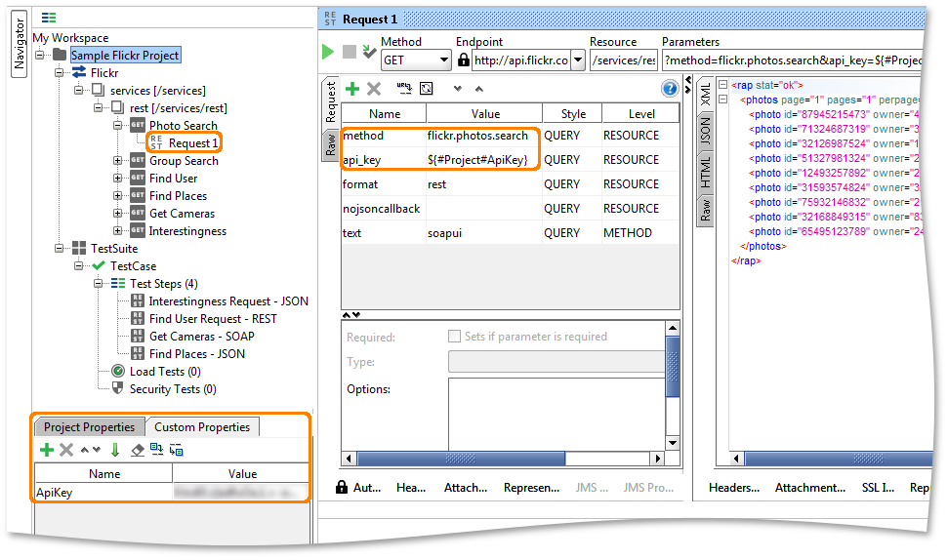Viewport: 948px width, 560px height.
Task: Open the Hea... request headers tab
Action: click(x=411, y=488)
